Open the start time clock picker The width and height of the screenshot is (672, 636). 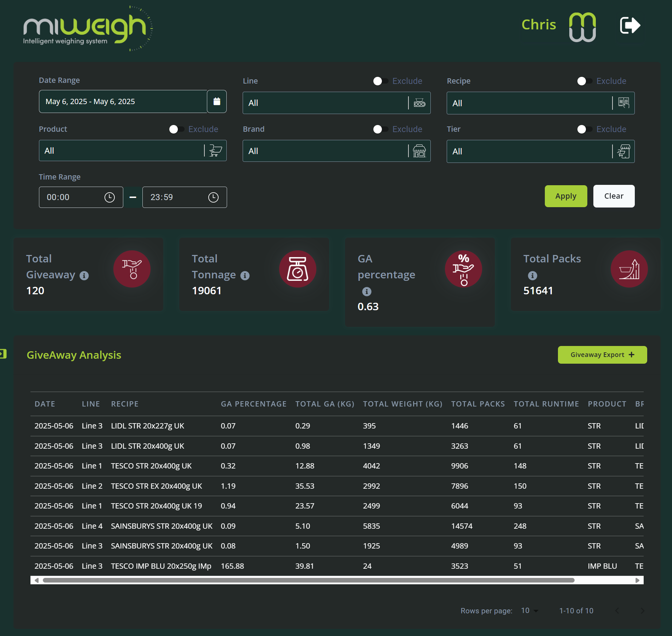pyautogui.click(x=109, y=197)
